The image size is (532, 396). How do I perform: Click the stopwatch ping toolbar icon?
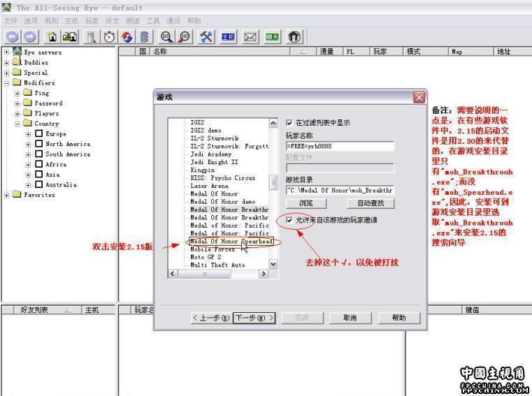click(x=109, y=36)
